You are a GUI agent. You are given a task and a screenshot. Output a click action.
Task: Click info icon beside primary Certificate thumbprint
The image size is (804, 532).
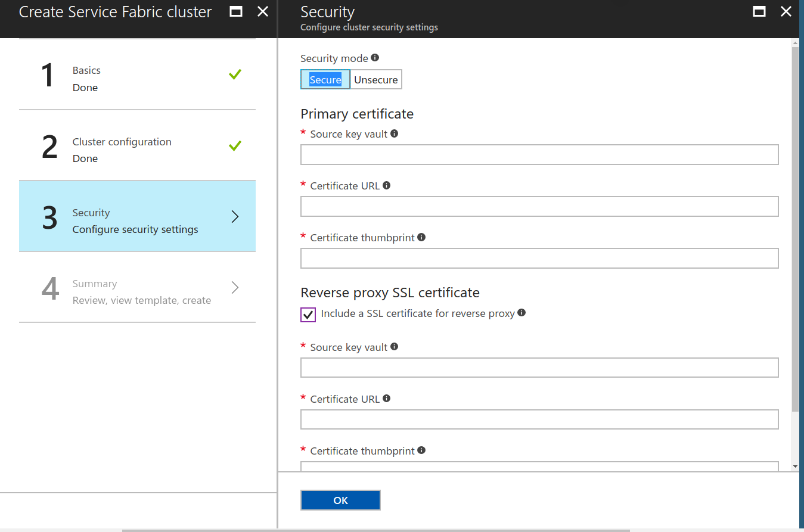click(x=421, y=237)
